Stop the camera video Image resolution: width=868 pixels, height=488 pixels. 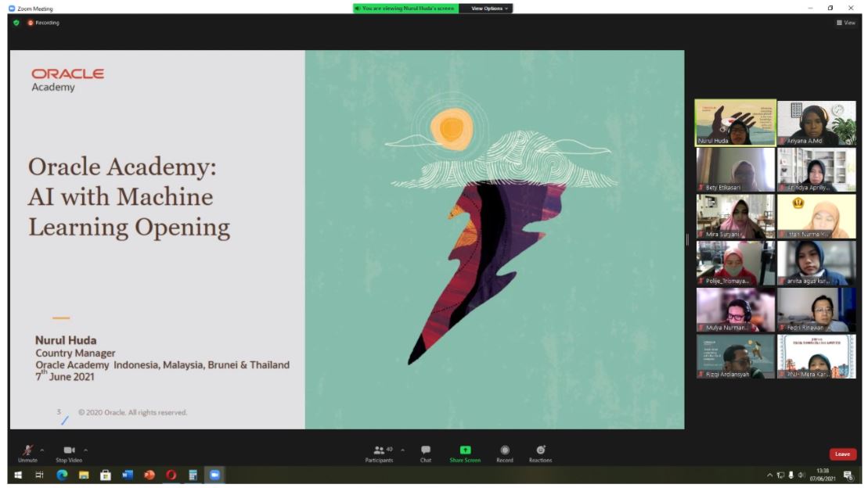[x=68, y=453]
